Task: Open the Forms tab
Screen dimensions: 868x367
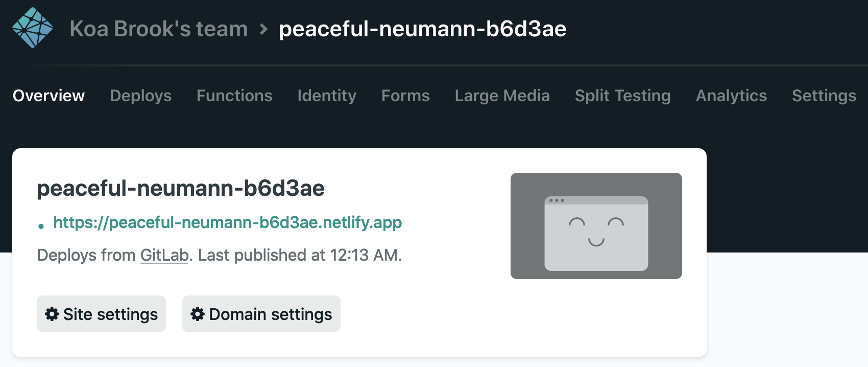Action: click(405, 96)
